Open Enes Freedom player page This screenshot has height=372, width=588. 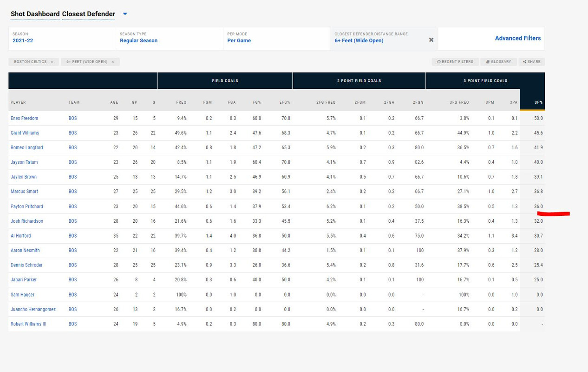click(x=25, y=118)
